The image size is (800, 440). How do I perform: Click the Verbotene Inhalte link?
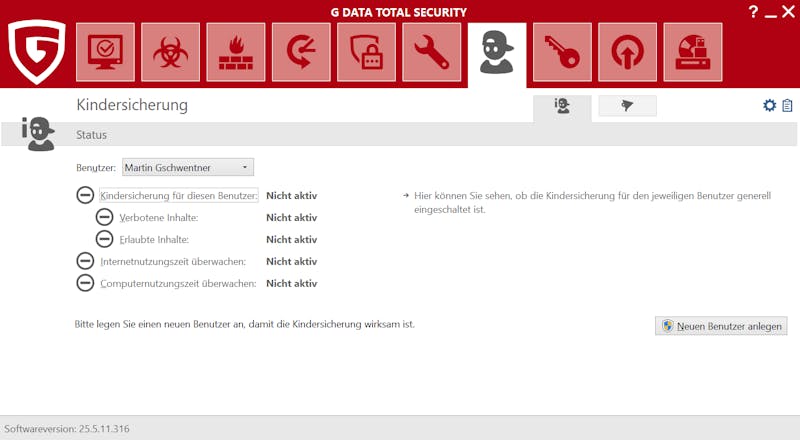click(x=159, y=217)
